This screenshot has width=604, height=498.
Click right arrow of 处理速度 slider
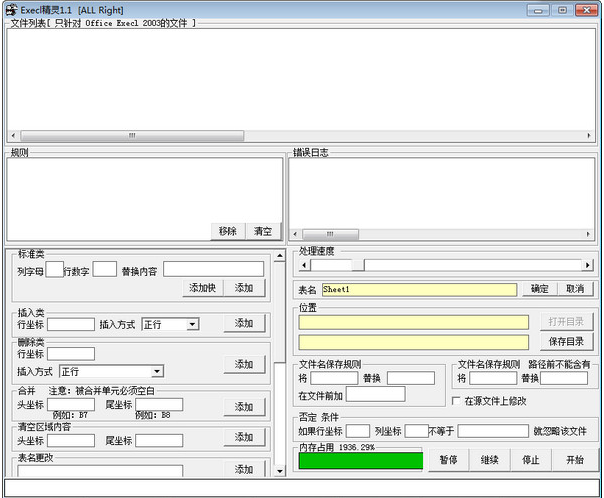[x=587, y=265]
